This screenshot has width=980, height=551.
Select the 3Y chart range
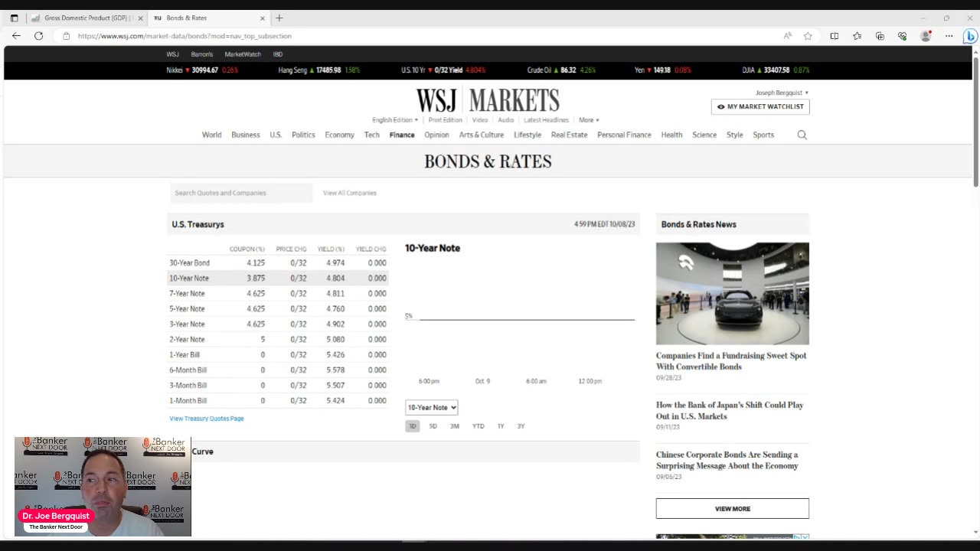click(521, 426)
